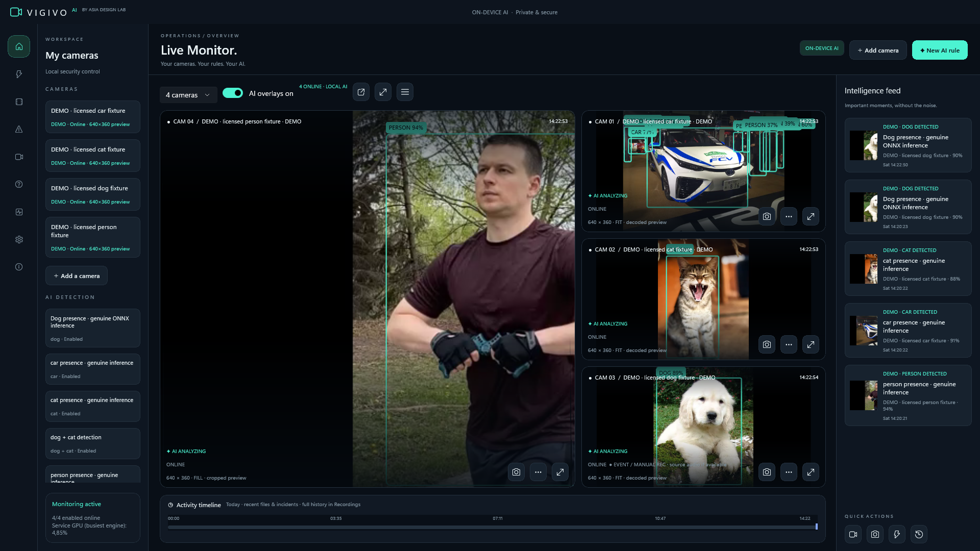The width and height of the screenshot is (980, 551).
Task: Expand CAM 03 to fullscreen
Action: click(x=811, y=472)
